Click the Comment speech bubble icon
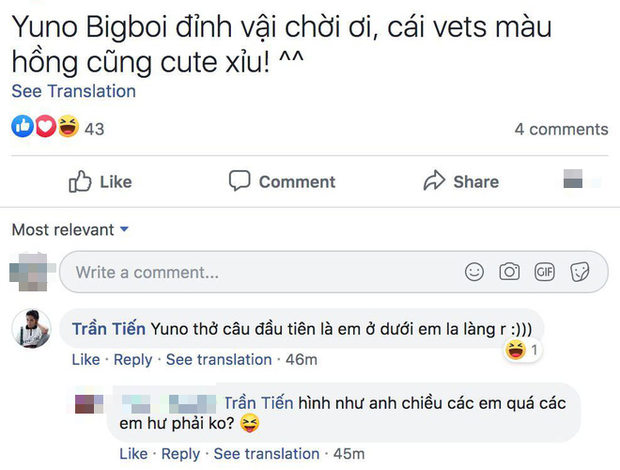 239,181
